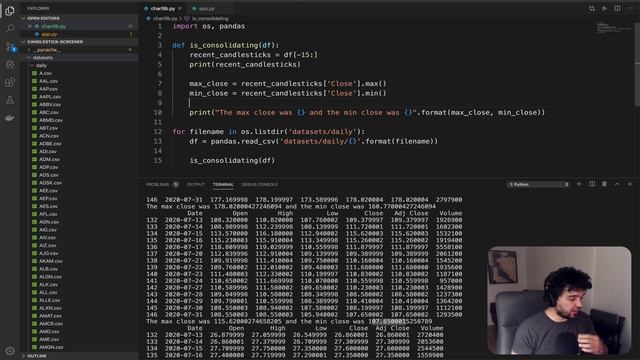
Task: Collapse the datasets folder
Action: tap(42, 58)
